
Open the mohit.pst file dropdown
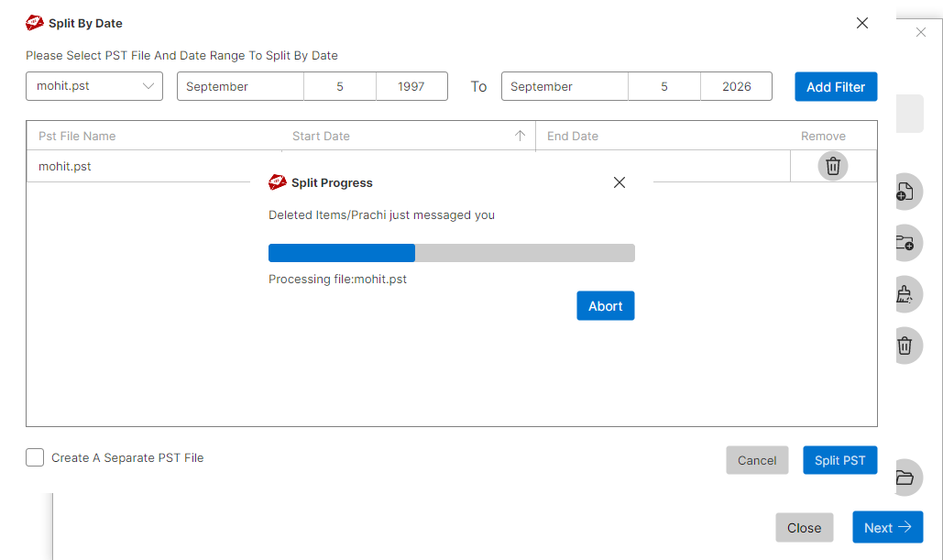94,86
